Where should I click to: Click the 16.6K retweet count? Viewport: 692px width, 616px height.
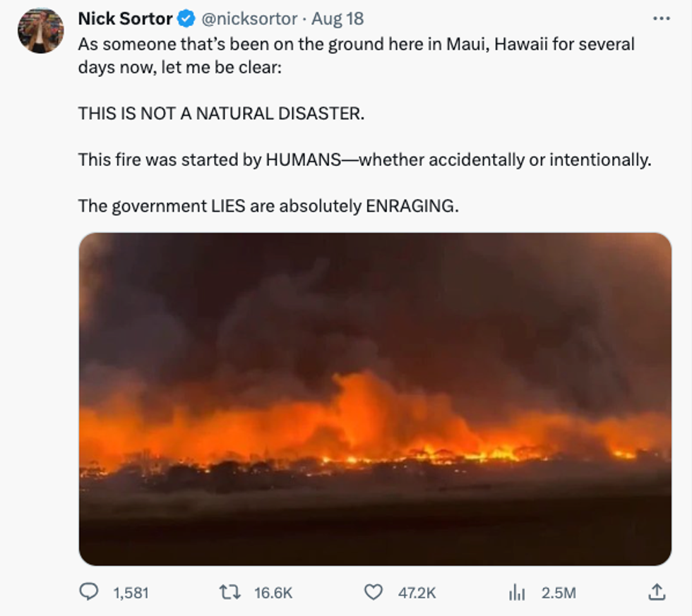pyautogui.click(x=273, y=593)
